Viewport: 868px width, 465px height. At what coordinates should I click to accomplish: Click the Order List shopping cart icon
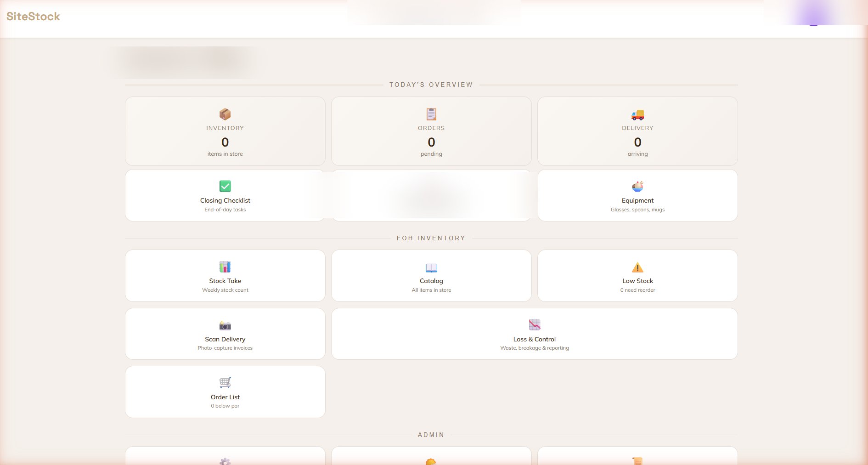tap(225, 383)
